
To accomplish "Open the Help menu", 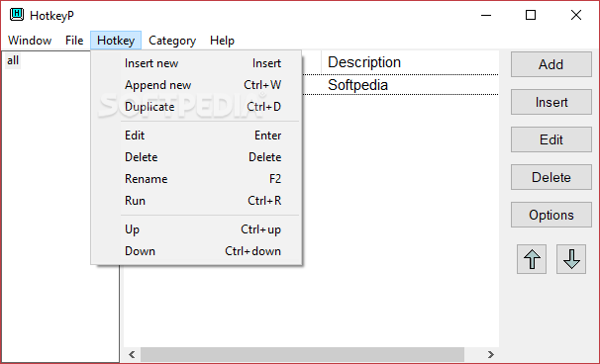I will coord(222,41).
